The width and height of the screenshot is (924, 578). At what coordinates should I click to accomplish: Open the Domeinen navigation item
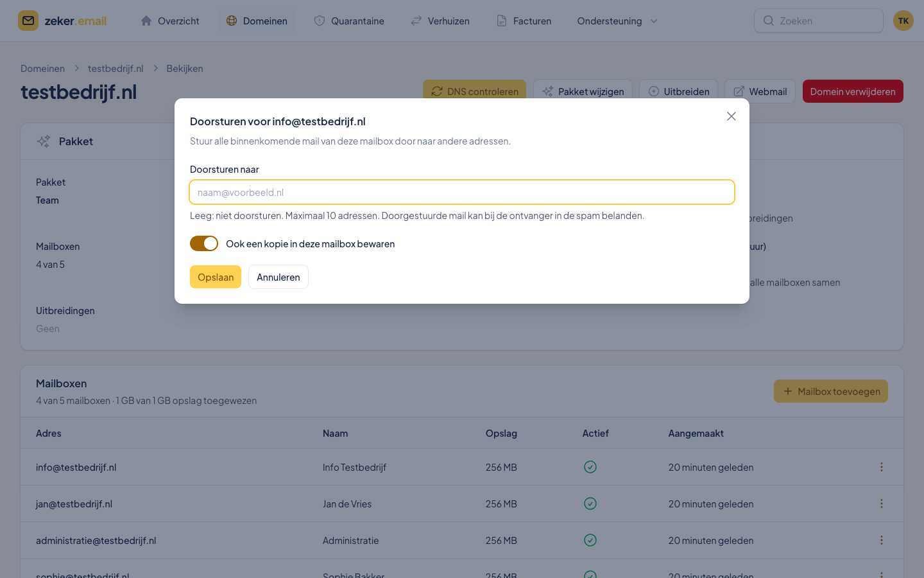[257, 21]
